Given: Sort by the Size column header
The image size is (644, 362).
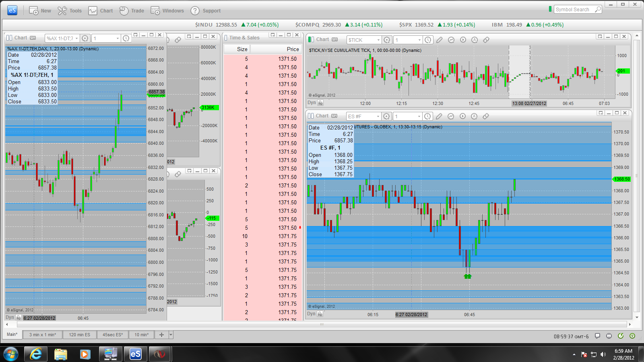Looking at the screenshot, I should coord(237,49).
